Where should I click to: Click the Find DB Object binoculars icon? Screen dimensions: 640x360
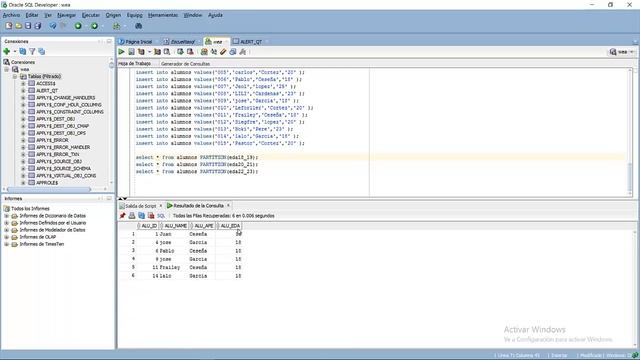(138, 26)
